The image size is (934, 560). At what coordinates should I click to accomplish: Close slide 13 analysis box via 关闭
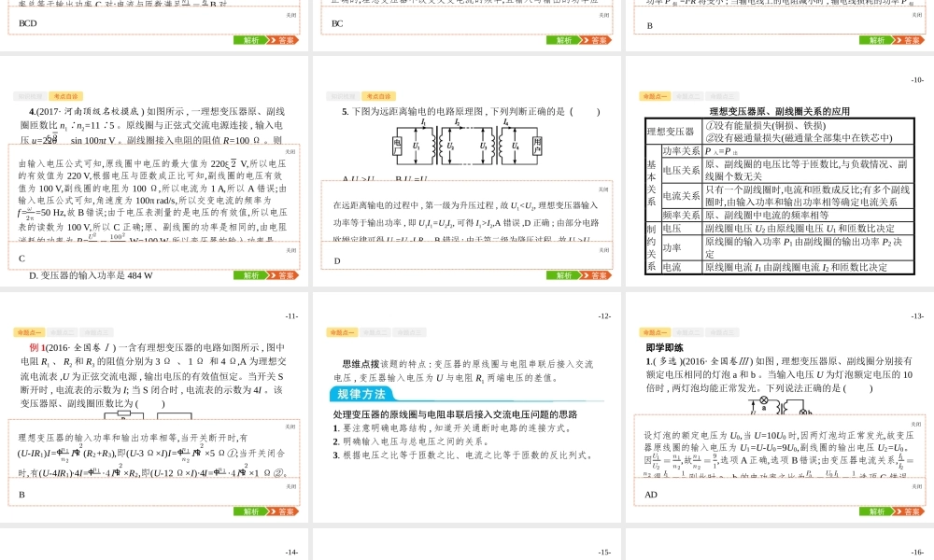tap(916, 424)
